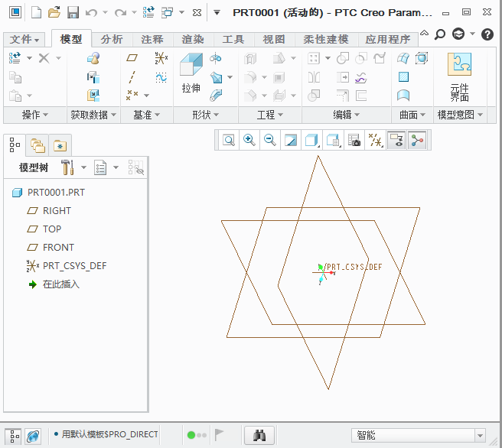Switch to the 渲染 tab
This screenshot has height=448, width=502.
193,40
